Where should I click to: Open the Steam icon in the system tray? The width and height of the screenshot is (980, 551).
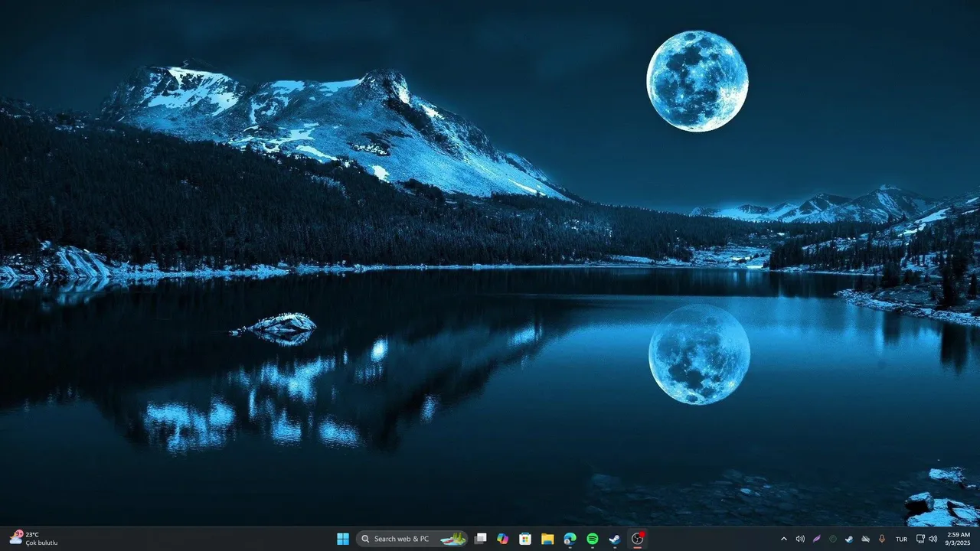point(849,539)
